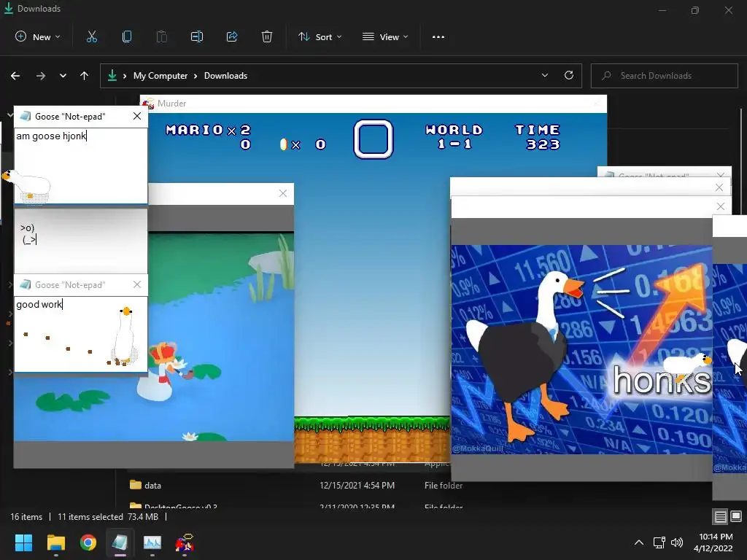Click the network status tray icon

(659, 542)
